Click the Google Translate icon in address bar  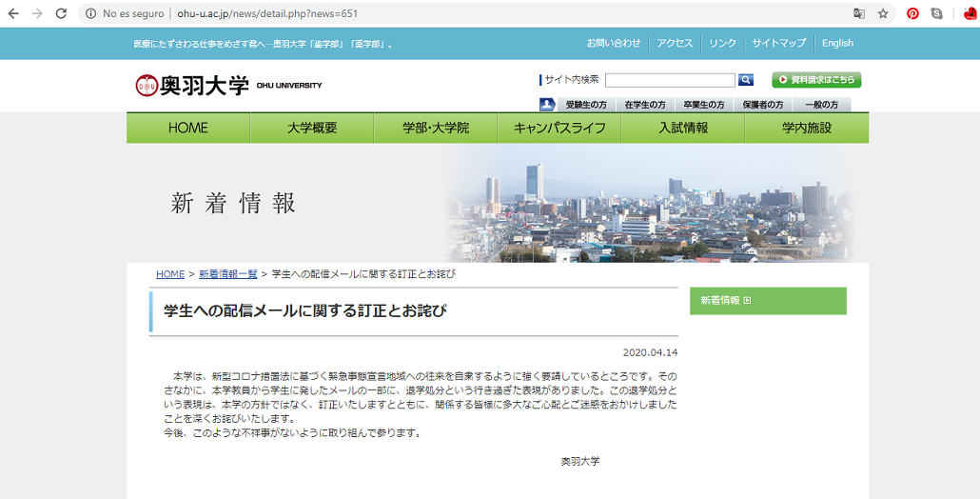(x=859, y=14)
